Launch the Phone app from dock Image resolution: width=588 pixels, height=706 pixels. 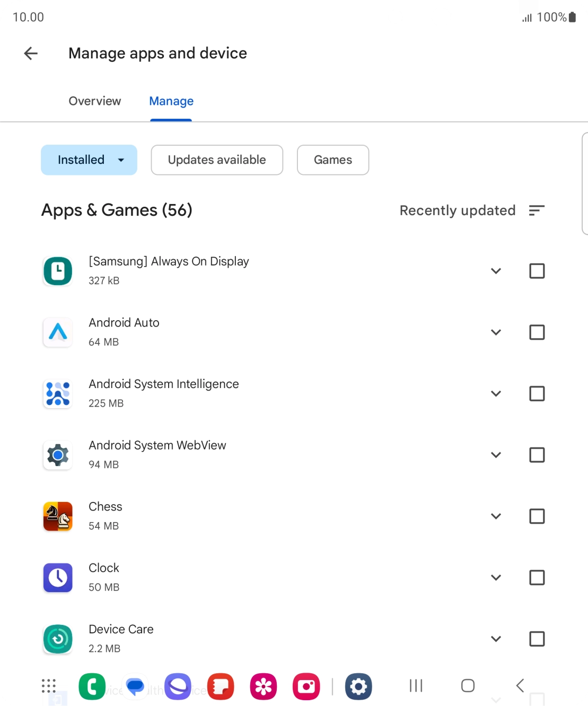coord(92,687)
